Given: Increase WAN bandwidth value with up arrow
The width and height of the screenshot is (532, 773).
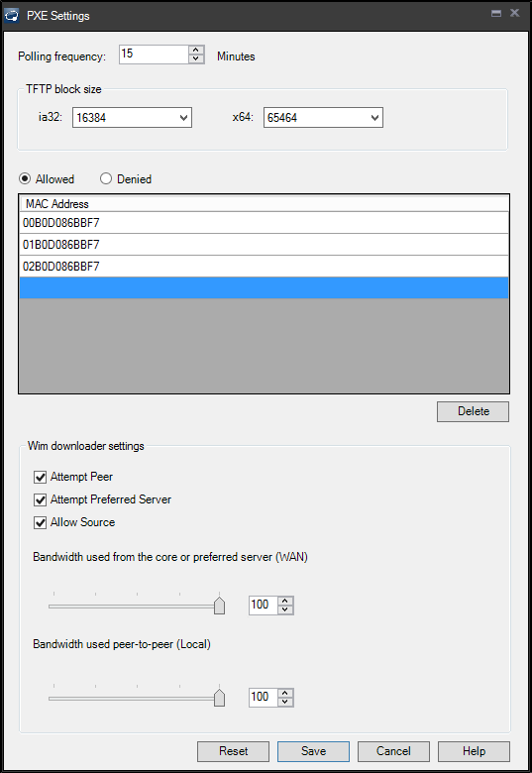Looking at the screenshot, I should tap(285, 601).
